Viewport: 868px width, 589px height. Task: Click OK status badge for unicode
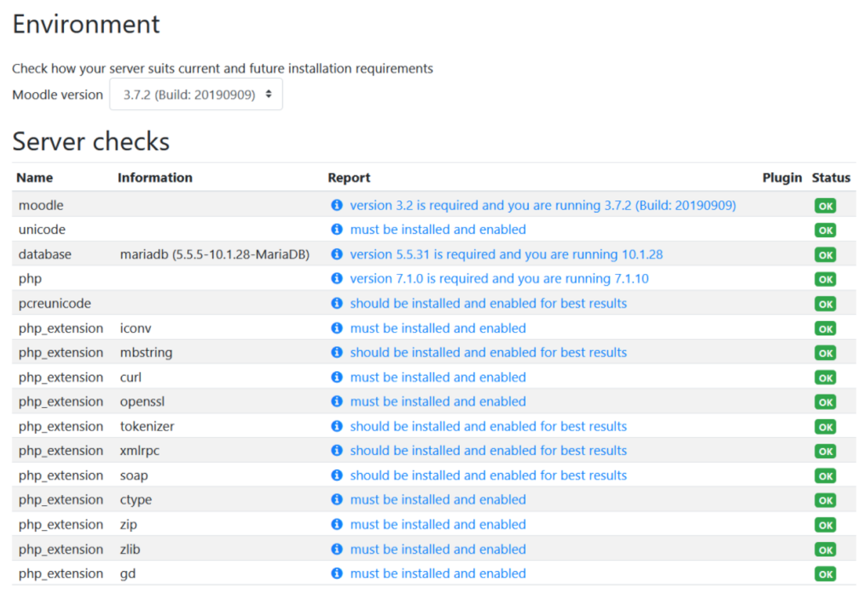pyautogui.click(x=825, y=230)
